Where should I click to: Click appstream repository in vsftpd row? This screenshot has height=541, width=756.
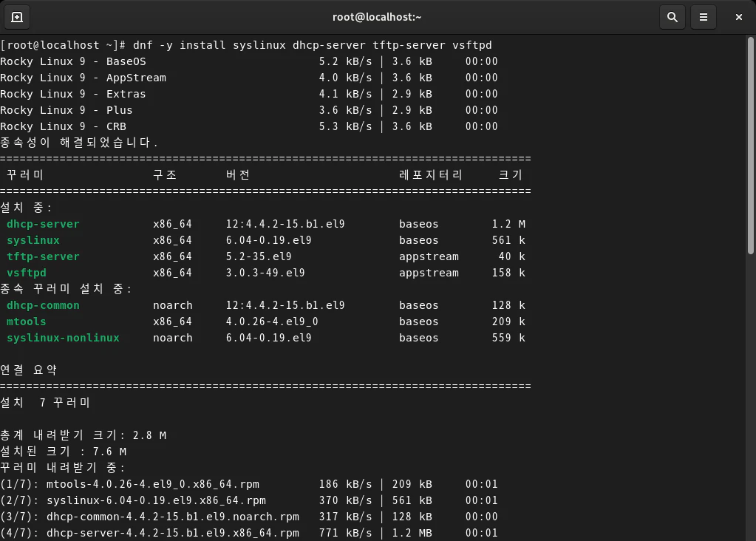pos(429,273)
